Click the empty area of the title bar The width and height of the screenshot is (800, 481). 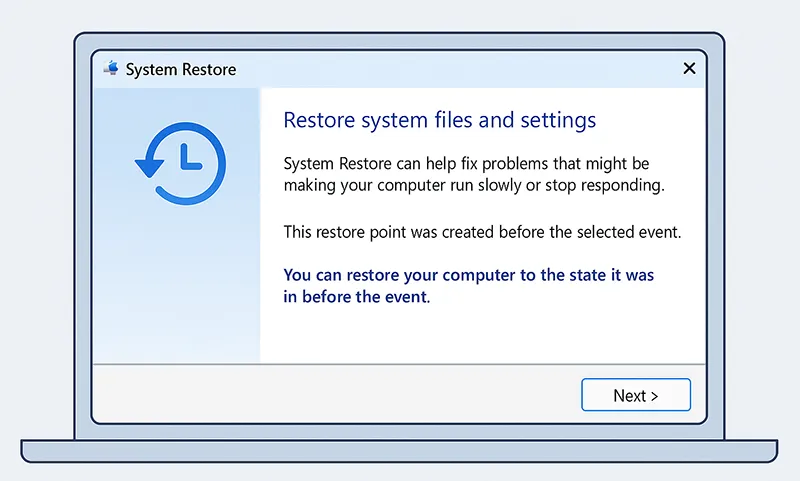[x=450, y=69]
